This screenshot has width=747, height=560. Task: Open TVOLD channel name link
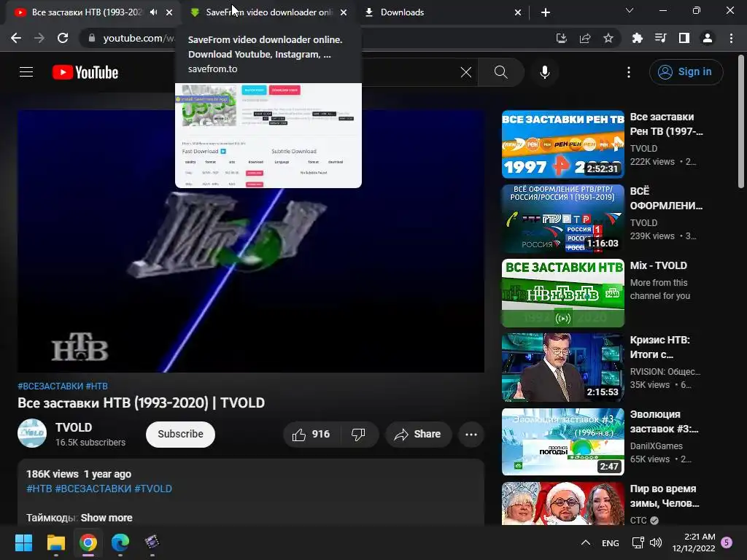click(x=74, y=427)
